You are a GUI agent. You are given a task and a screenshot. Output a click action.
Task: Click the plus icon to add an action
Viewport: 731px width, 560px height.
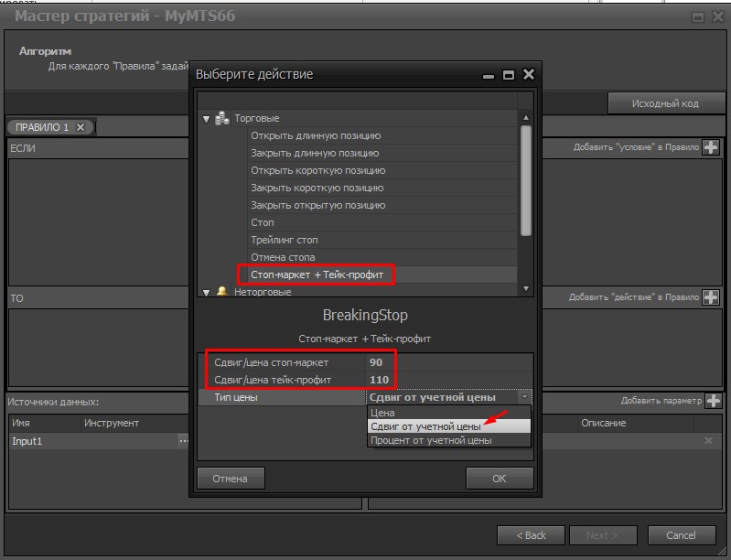pos(711,297)
